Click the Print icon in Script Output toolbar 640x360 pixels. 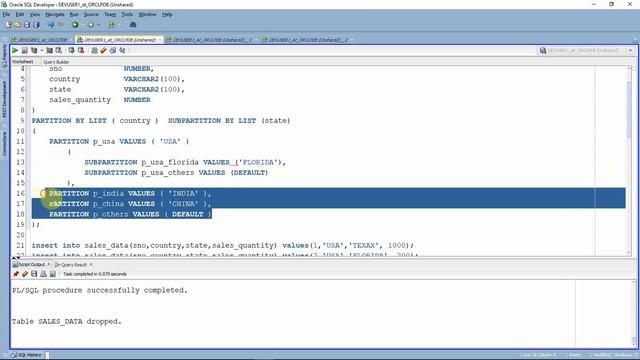pos(43,274)
